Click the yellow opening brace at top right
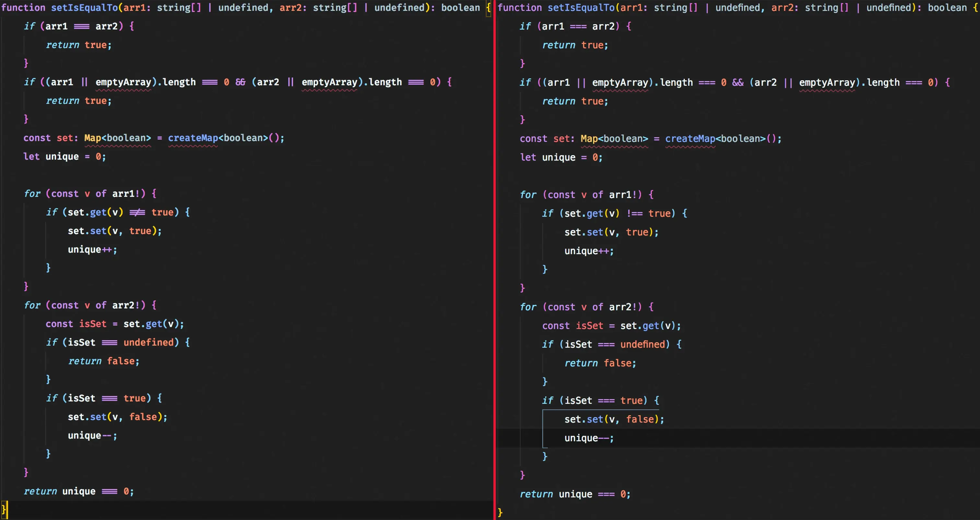 [x=975, y=7]
